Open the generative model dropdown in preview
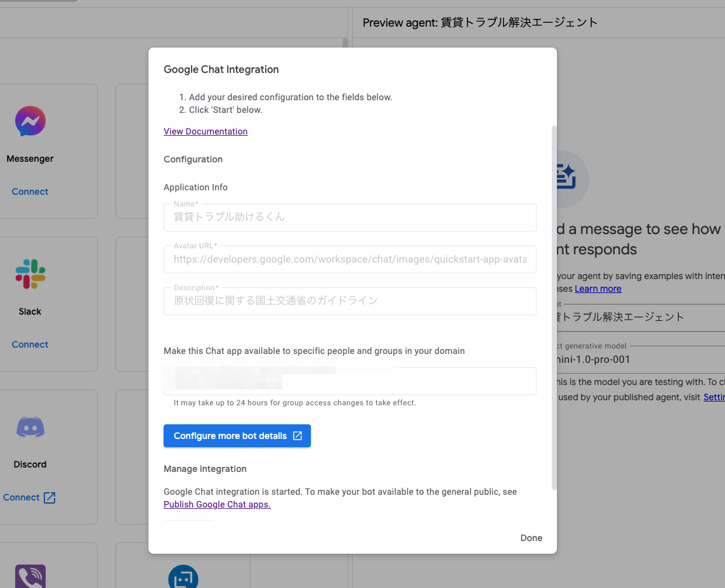This screenshot has height=588, width=725. point(641,359)
